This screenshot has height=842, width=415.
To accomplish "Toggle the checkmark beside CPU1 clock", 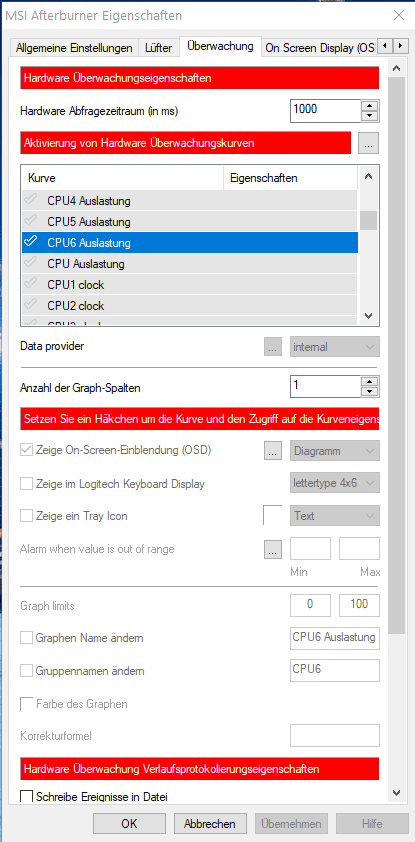I will coord(31,284).
